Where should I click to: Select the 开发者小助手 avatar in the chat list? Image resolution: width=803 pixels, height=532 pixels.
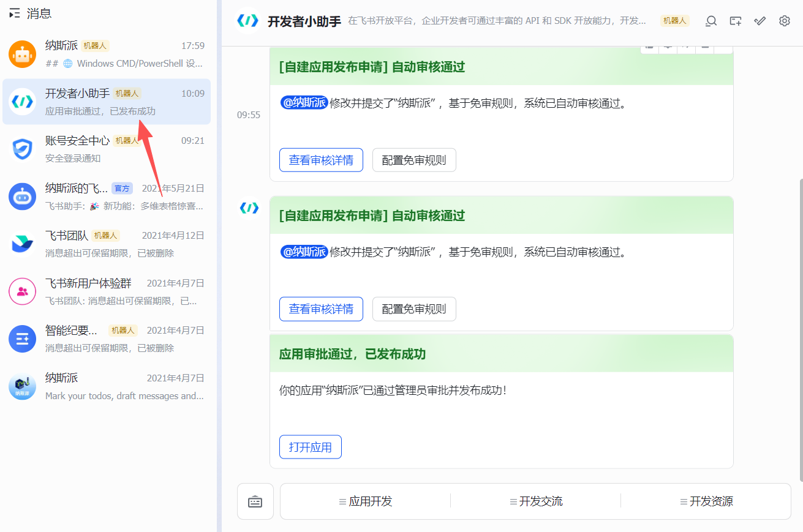tap(23, 102)
